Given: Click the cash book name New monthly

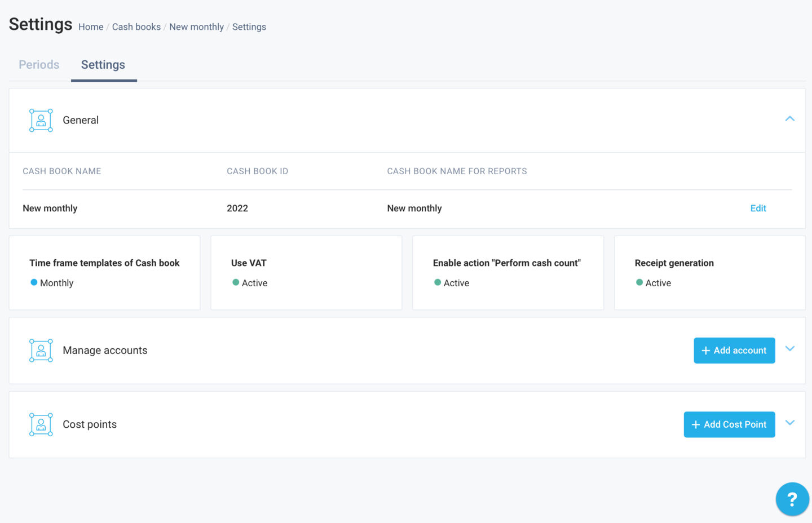Looking at the screenshot, I should tap(50, 209).
